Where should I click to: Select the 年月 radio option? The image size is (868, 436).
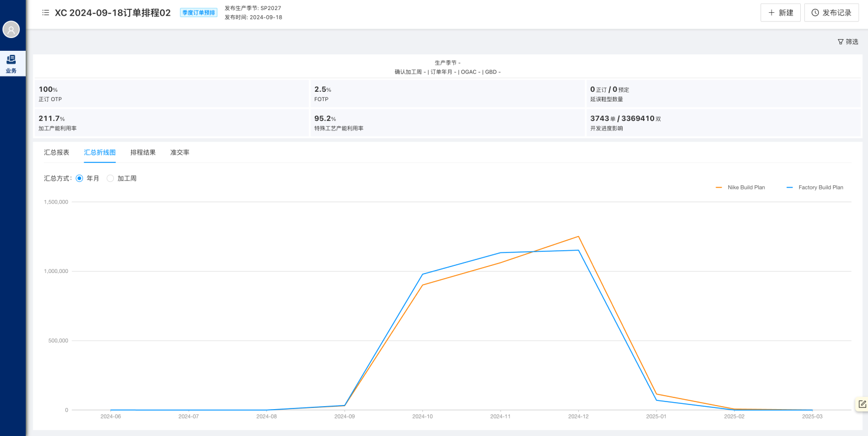[79, 178]
